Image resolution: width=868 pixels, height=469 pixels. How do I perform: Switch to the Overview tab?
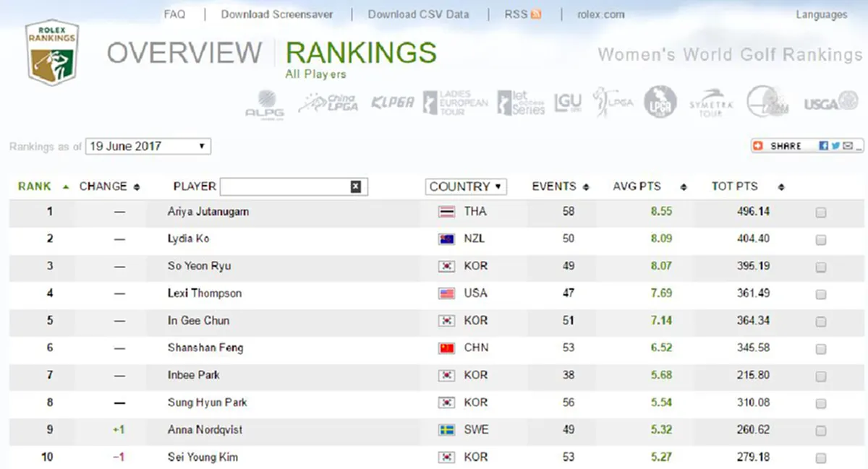(x=184, y=53)
